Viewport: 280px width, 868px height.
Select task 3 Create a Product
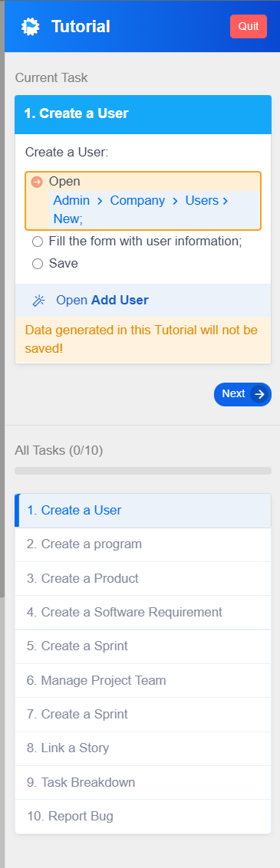pyautogui.click(x=143, y=579)
